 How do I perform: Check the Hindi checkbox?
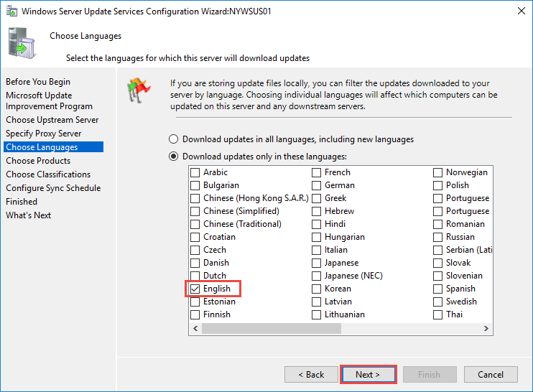coord(317,224)
